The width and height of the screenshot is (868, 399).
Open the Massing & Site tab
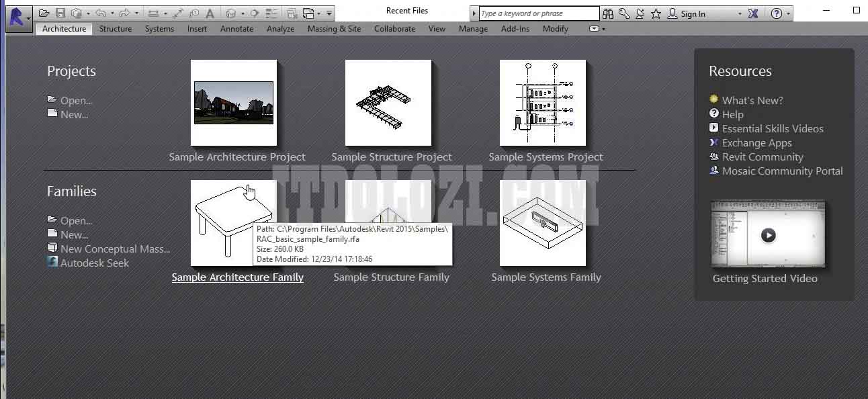click(x=334, y=28)
